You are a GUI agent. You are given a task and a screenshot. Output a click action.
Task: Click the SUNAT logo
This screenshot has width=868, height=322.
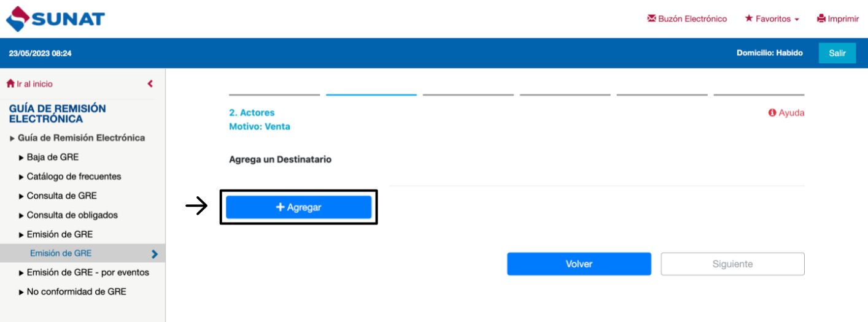pos(55,19)
